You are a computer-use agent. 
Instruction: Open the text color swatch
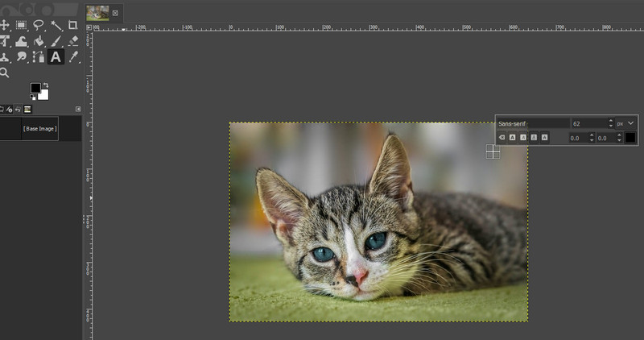pos(630,138)
